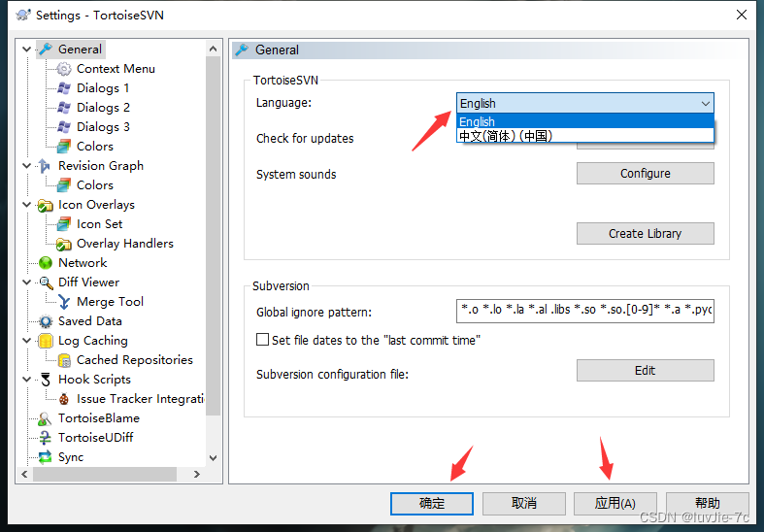
Task: Collapse the Revision Graph tree node
Action: pyautogui.click(x=27, y=166)
